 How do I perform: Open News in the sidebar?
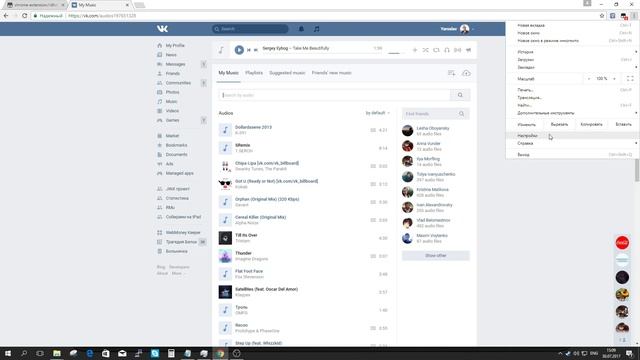tap(171, 55)
